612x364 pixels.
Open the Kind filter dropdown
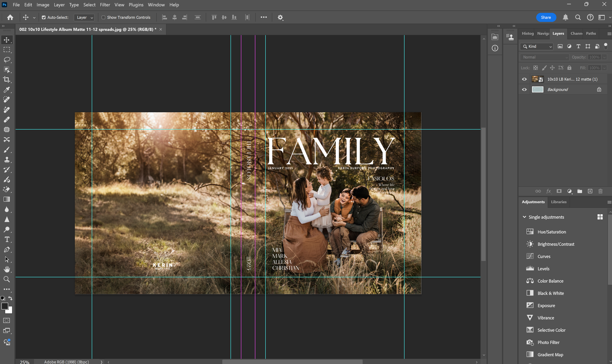(537, 46)
